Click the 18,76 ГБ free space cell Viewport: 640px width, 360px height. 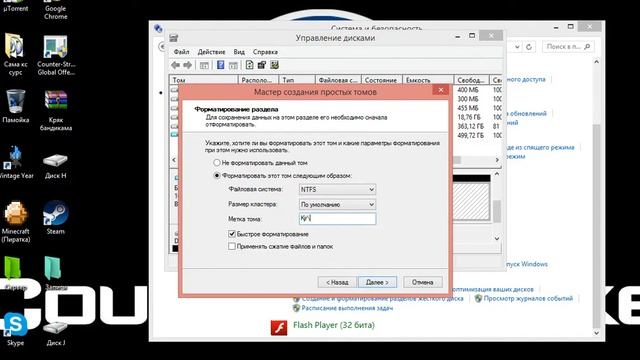point(469,117)
